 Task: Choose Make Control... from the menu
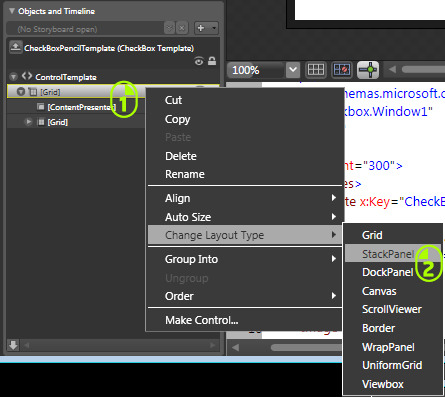point(245,320)
